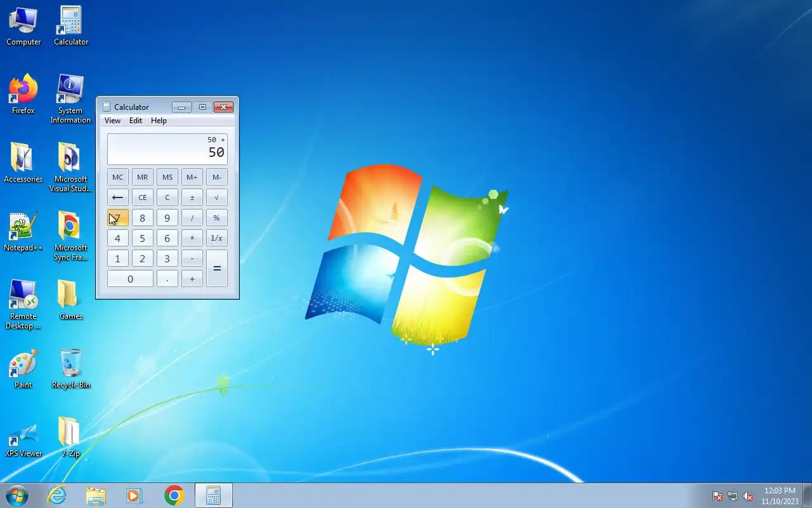Click the MR memory recall button
Screen dimensions: 812x508
tap(142, 177)
